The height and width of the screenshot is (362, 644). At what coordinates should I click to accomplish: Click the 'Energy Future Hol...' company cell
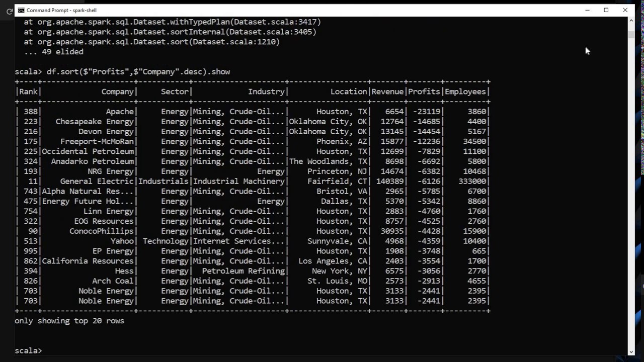pyautogui.click(x=88, y=201)
